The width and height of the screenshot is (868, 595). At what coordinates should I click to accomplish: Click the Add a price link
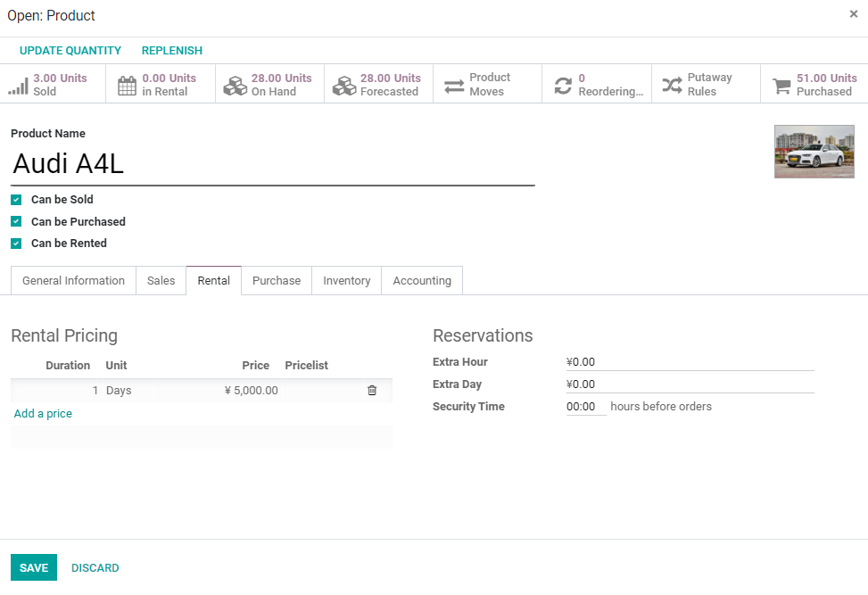pyautogui.click(x=43, y=413)
